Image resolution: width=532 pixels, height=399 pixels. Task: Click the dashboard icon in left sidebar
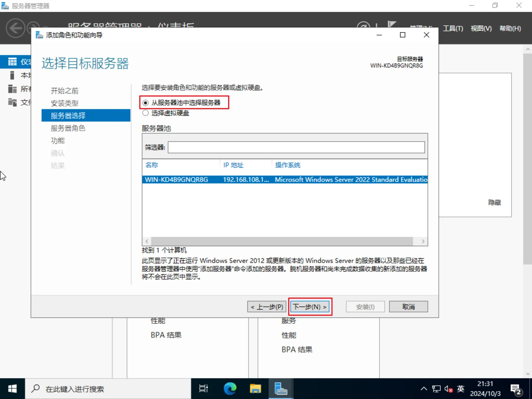click(x=12, y=61)
